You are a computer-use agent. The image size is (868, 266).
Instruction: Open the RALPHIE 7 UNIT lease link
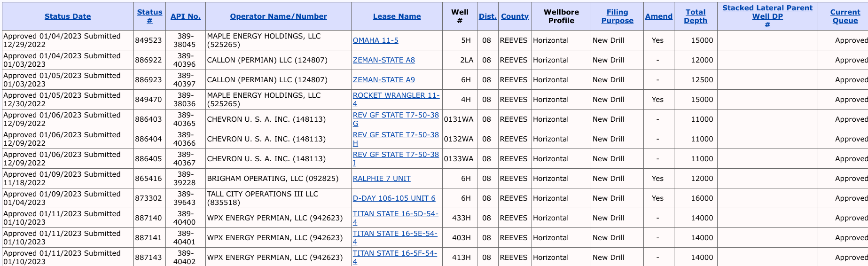(x=382, y=179)
